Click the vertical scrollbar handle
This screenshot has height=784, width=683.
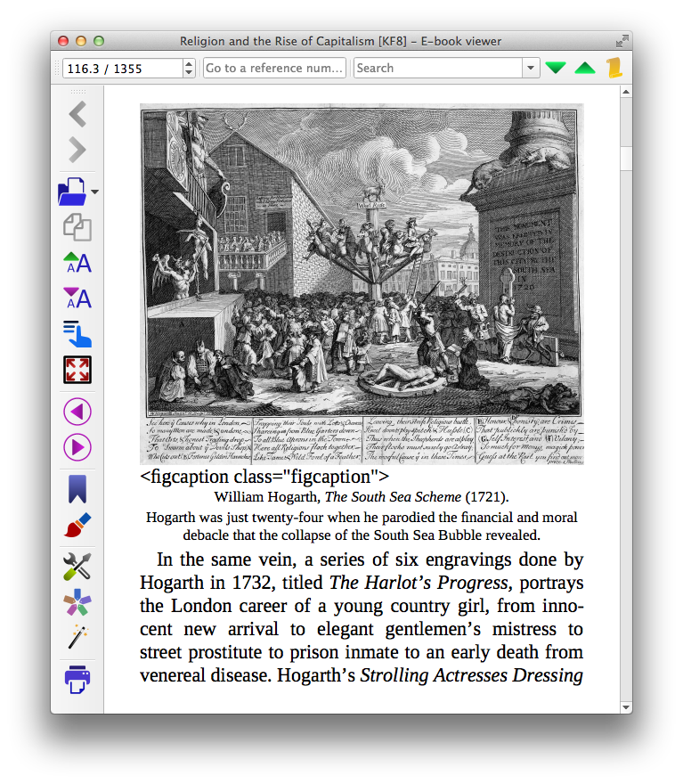coord(626,159)
